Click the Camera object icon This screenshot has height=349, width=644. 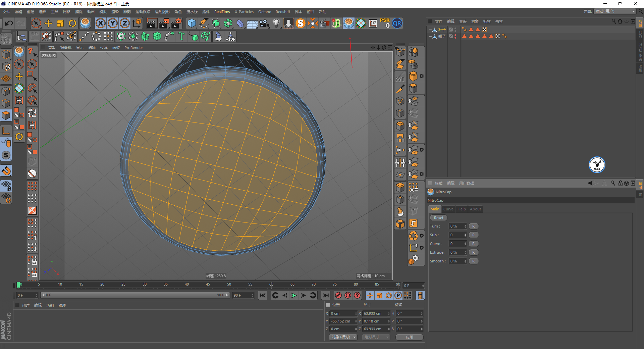pos(264,23)
